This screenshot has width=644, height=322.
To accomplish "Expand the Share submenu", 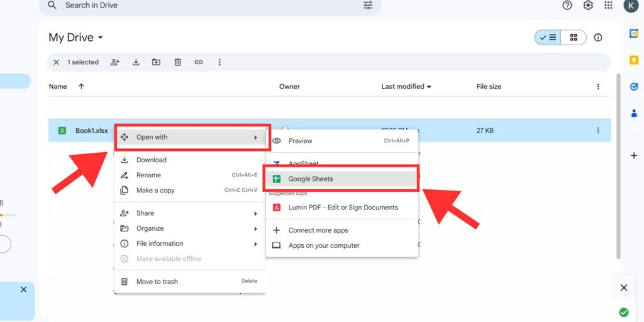I will tap(190, 213).
